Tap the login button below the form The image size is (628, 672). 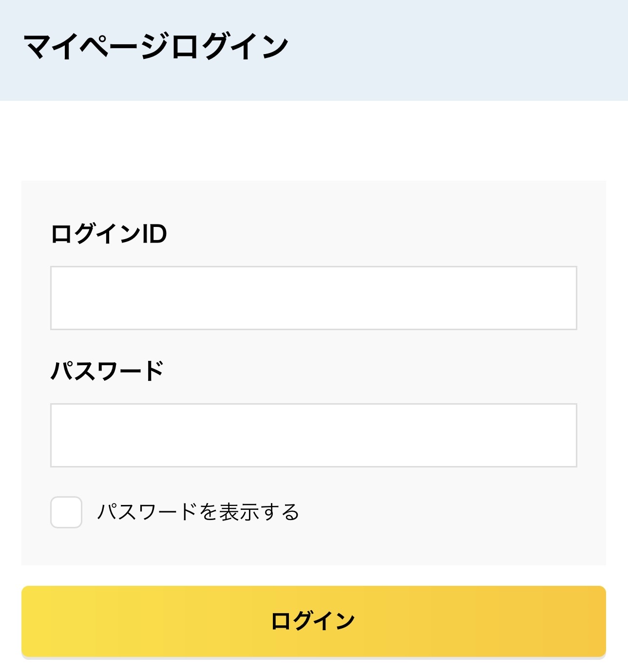click(313, 621)
